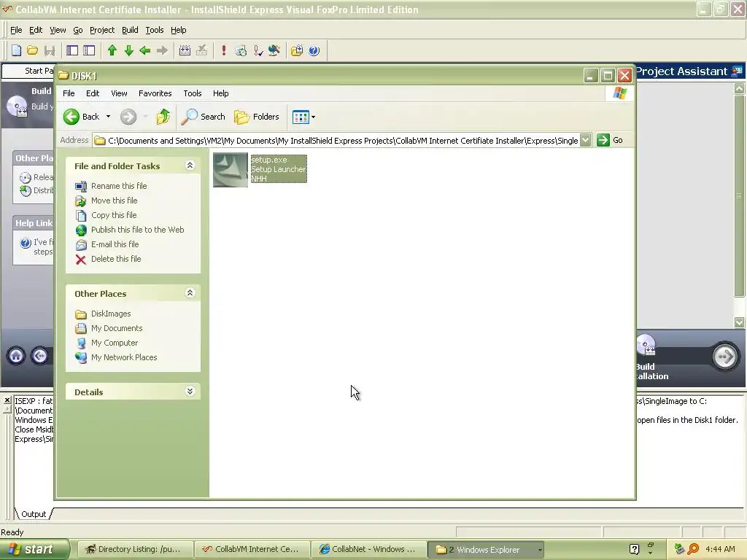
Task: Open the InstallShield Build menu
Action: pyautogui.click(x=130, y=30)
